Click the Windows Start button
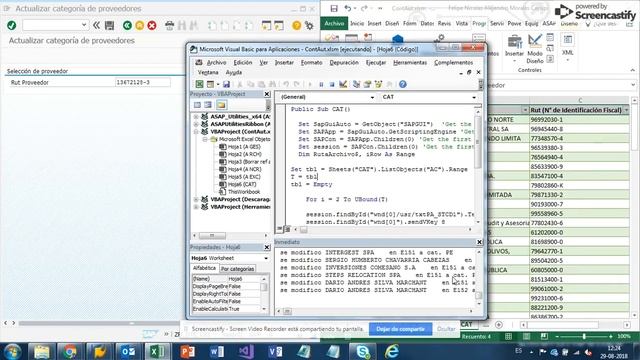 tap(13, 351)
